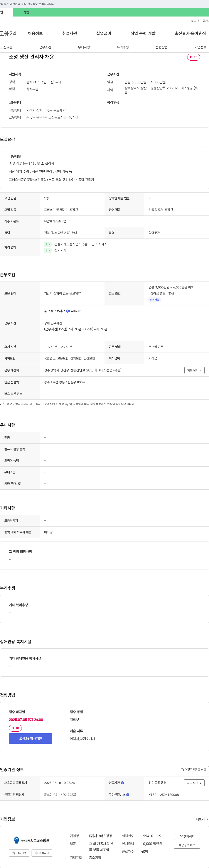
Task: Expand 지도 보기 for 근무 예정지
Action: [x=194, y=370]
